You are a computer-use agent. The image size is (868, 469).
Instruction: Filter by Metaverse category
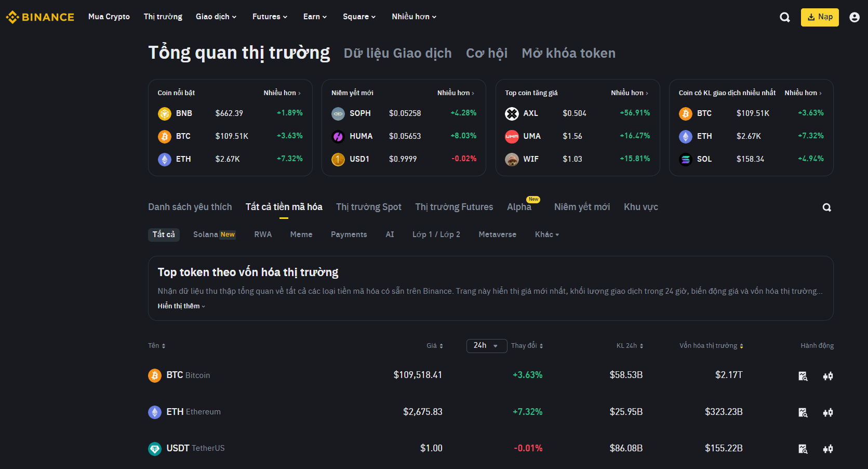coord(498,234)
